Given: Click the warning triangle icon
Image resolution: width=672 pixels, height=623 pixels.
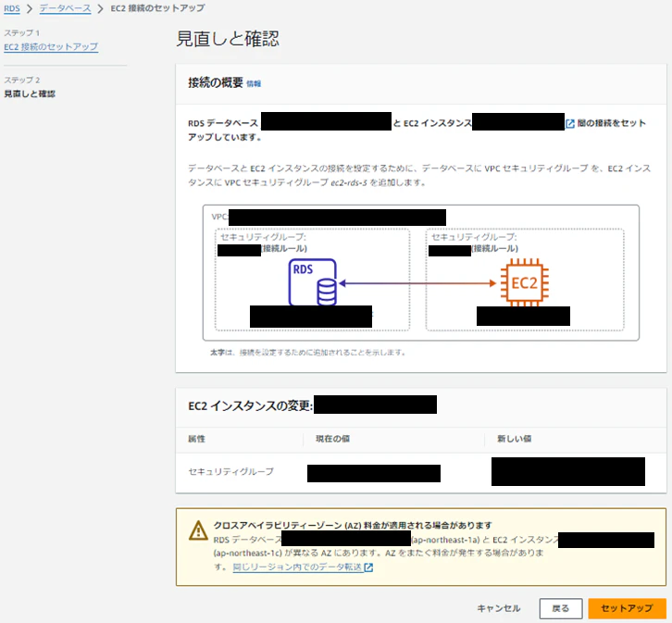Looking at the screenshot, I should (198, 530).
